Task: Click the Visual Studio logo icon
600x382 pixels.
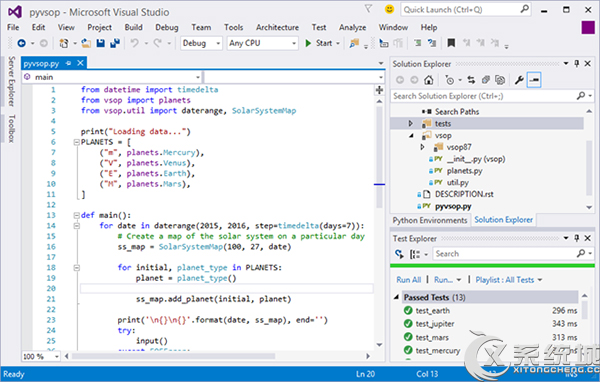Action: (x=15, y=12)
